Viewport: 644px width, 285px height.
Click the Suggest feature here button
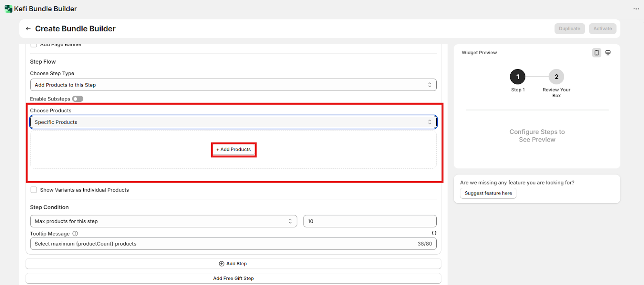pyautogui.click(x=488, y=193)
